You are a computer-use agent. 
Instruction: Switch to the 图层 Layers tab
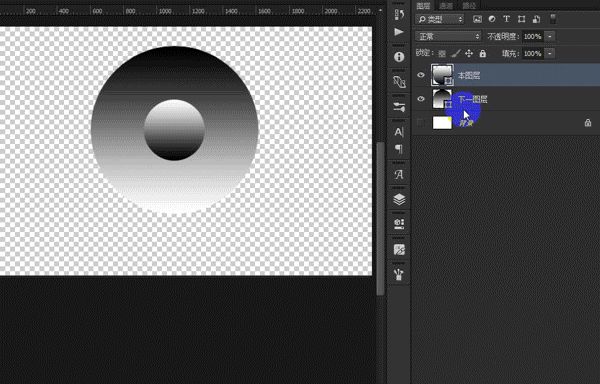[x=423, y=5]
